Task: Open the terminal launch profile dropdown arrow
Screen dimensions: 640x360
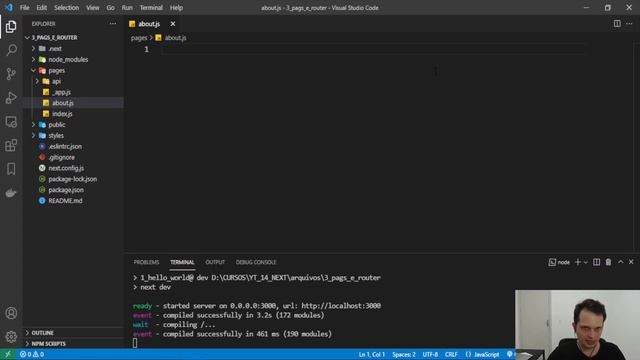Action: pyautogui.click(x=586, y=262)
